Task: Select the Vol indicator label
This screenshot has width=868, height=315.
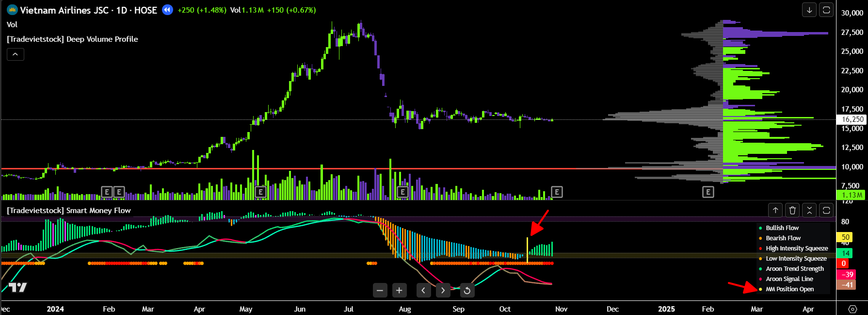Action: point(12,24)
